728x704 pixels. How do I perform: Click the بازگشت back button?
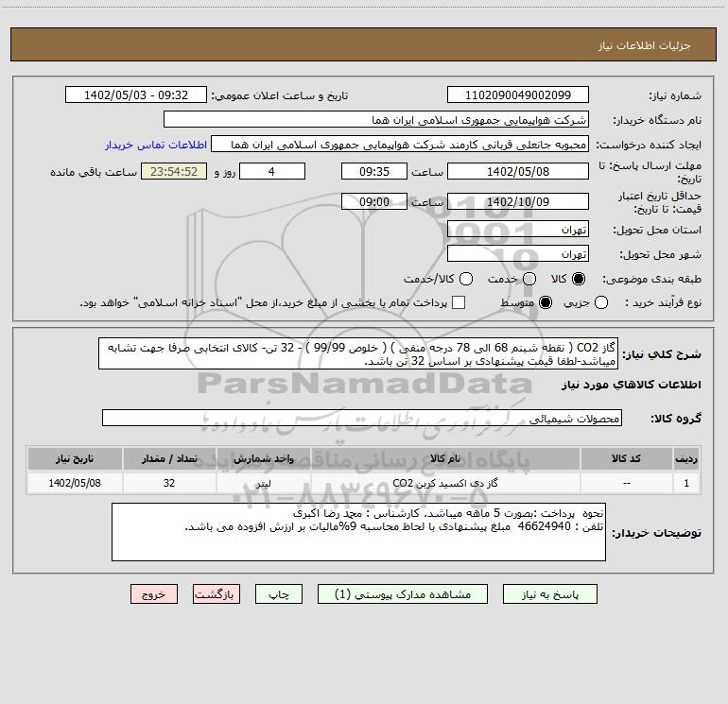click(x=217, y=594)
